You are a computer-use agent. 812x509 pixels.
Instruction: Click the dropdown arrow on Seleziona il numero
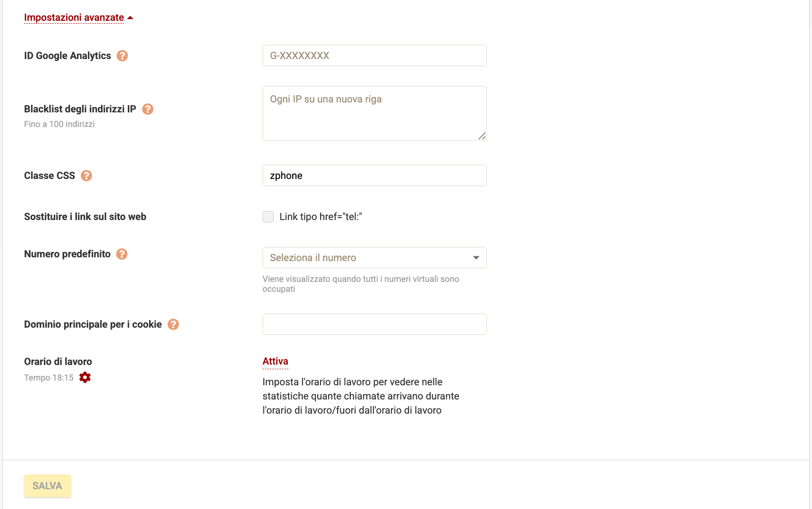[476, 258]
